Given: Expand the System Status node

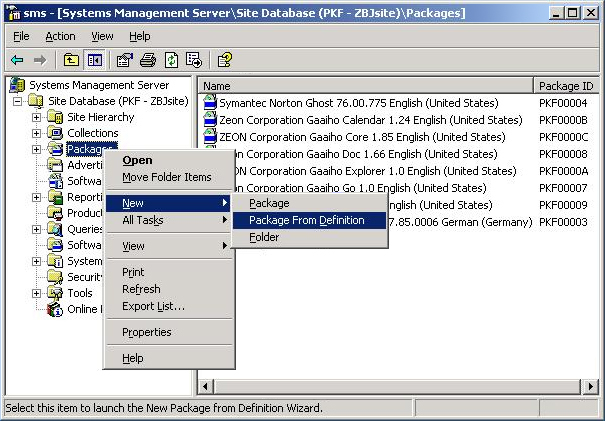Looking at the screenshot, I should click(x=36, y=262).
